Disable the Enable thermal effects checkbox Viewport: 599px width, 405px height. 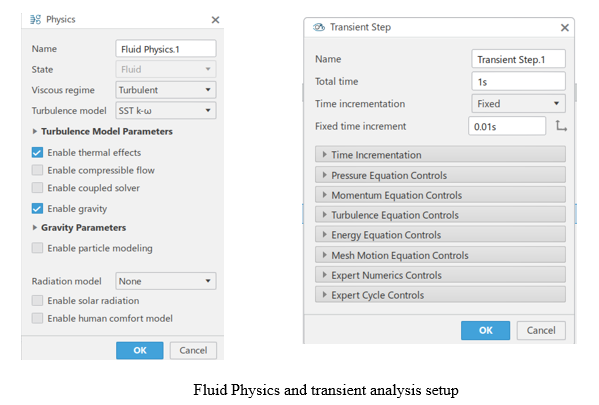37,152
